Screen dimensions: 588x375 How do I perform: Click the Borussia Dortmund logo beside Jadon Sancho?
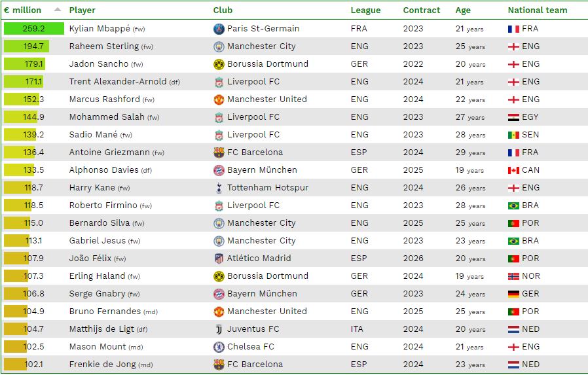pos(219,64)
